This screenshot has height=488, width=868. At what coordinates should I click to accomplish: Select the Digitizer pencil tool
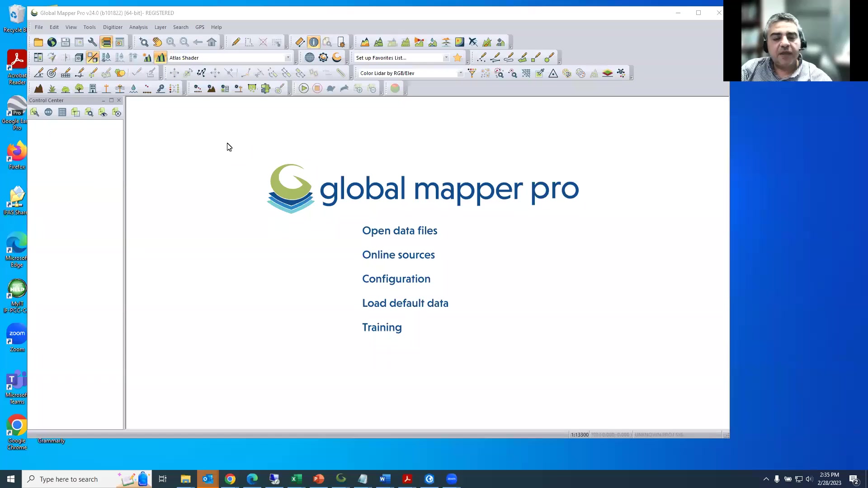coord(236,42)
